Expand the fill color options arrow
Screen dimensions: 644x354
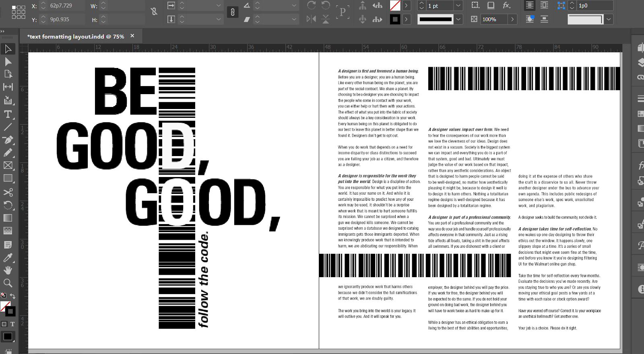(x=406, y=6)
